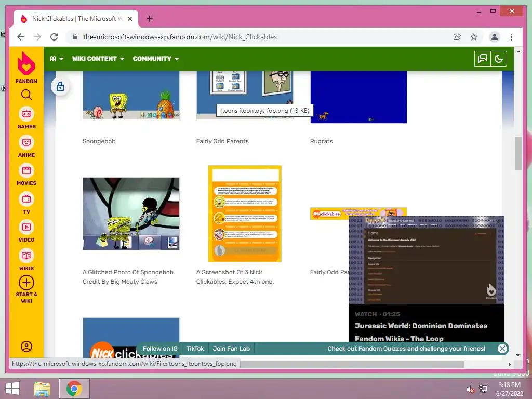Play the Jurassic World Dominion video

427,260
